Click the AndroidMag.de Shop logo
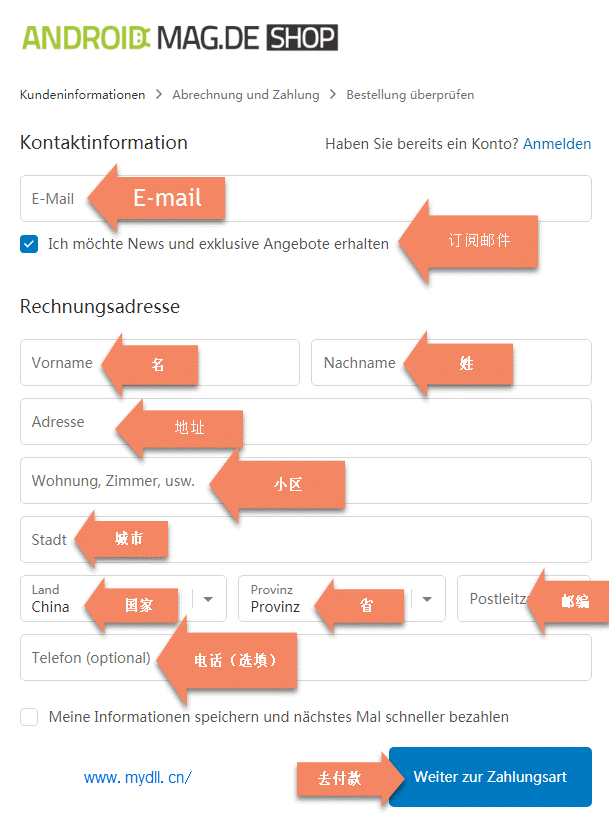Image resolution: width=609 pixels, height=836 pixels. [180, 38]
